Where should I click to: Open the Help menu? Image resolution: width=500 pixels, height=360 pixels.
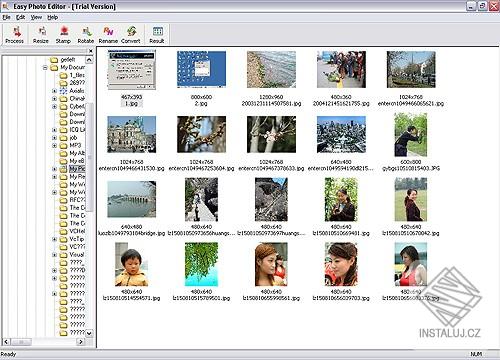point(53,17)
